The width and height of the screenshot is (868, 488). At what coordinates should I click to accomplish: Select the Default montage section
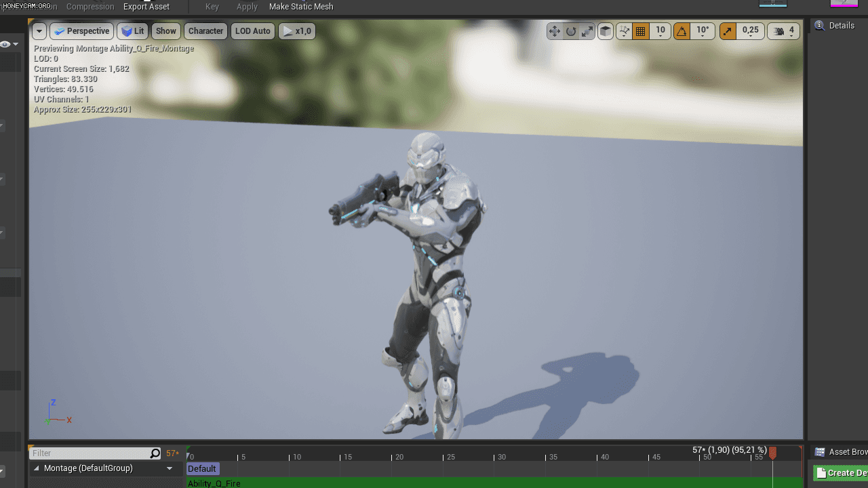[202, 469]
